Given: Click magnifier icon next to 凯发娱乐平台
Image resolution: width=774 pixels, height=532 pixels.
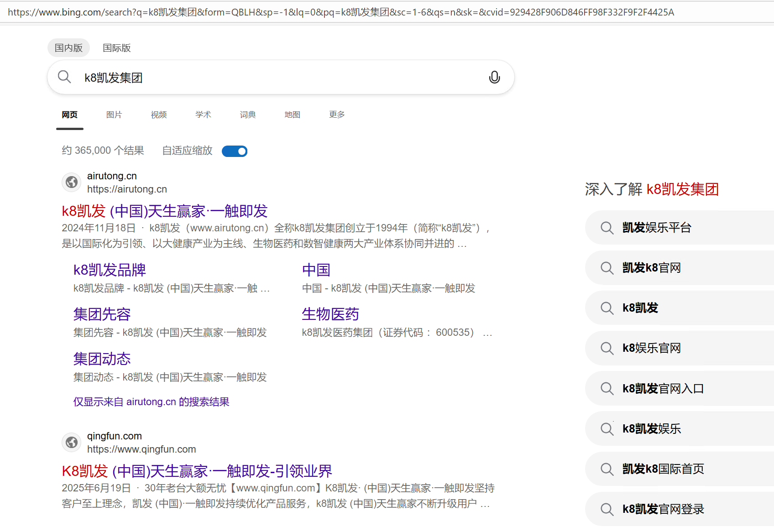Looking at the screenshot, I should point(607,228).
